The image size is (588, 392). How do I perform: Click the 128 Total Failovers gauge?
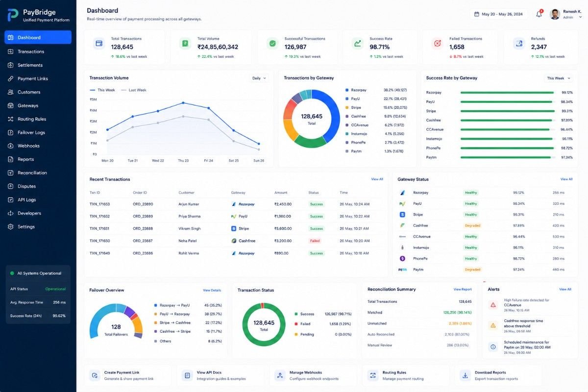(116, 321)
